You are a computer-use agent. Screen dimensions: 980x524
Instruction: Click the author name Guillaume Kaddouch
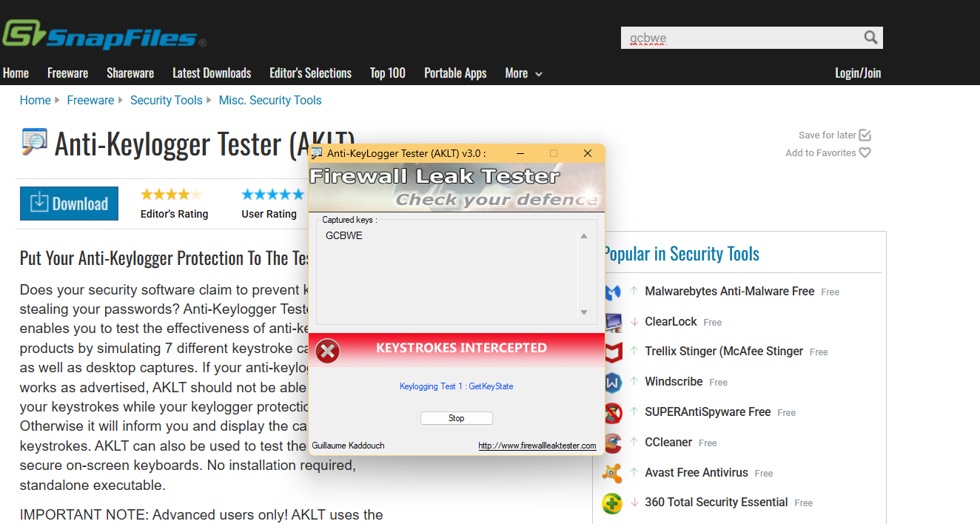349,446
